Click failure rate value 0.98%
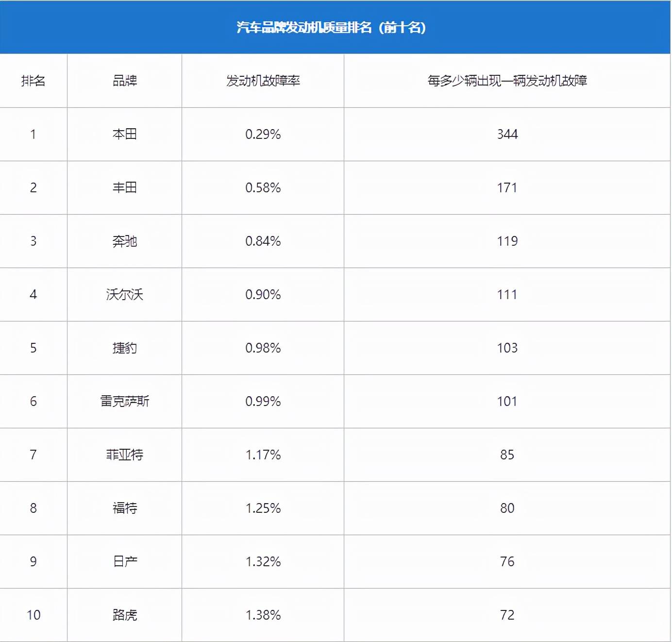This screenshot has height=642, width=672. (263, 348)
